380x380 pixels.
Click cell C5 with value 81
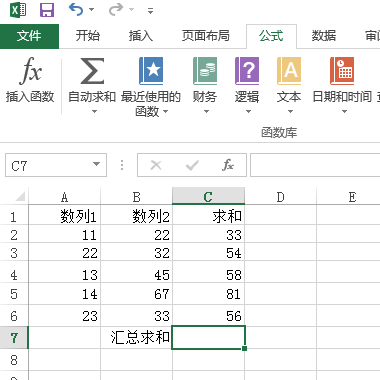coord(208,294)
